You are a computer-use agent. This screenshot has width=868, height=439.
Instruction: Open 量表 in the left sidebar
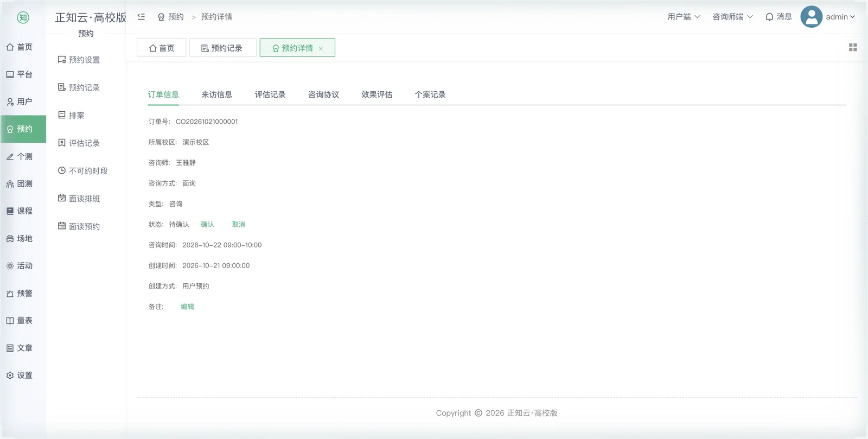pyautogui.click(x=20, y=321)
